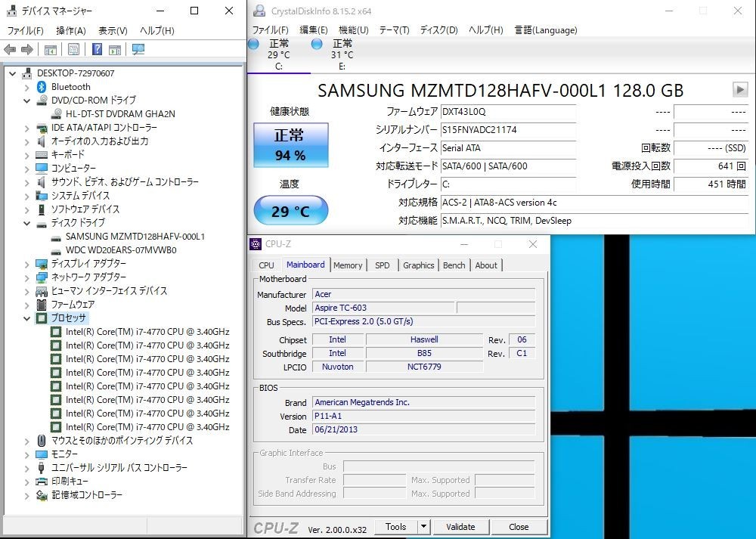This screenshot has width=756, height=539.
Task: Open the CPU-Z Tools dropdown arrow
Action: pos(423,526)
